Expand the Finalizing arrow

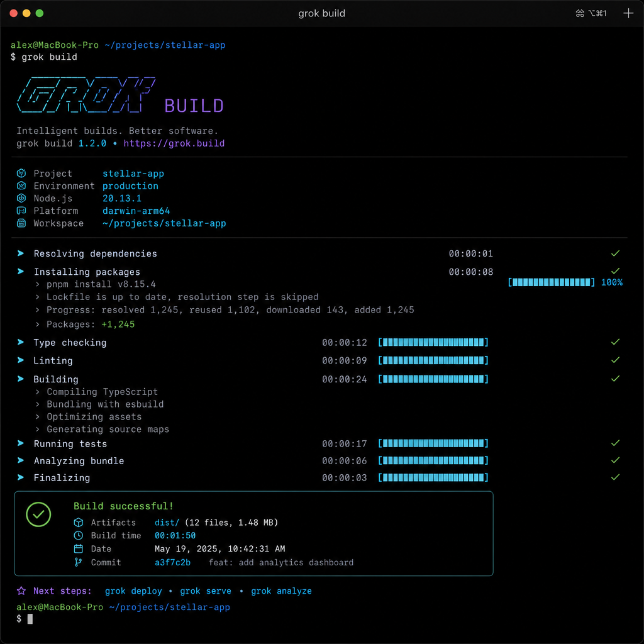(21, 477)
